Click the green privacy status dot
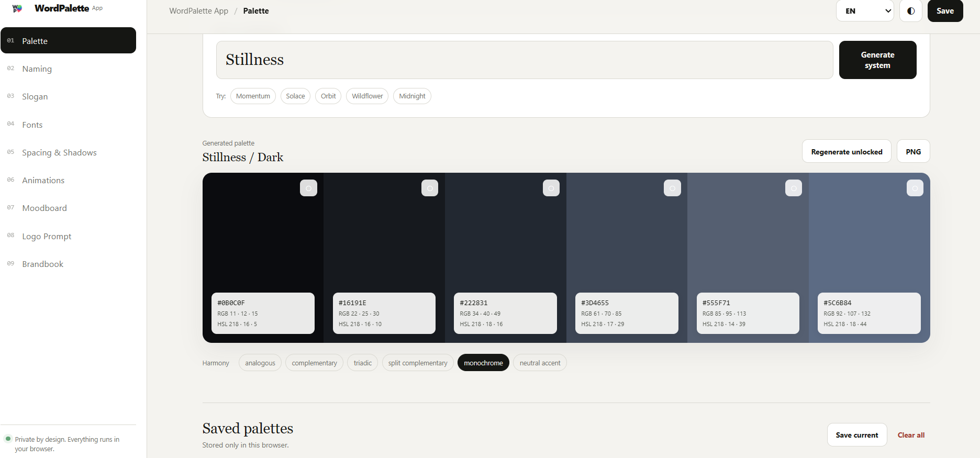Image resolution: width=980 pixels, height=458 pixels. coord(8,439)
